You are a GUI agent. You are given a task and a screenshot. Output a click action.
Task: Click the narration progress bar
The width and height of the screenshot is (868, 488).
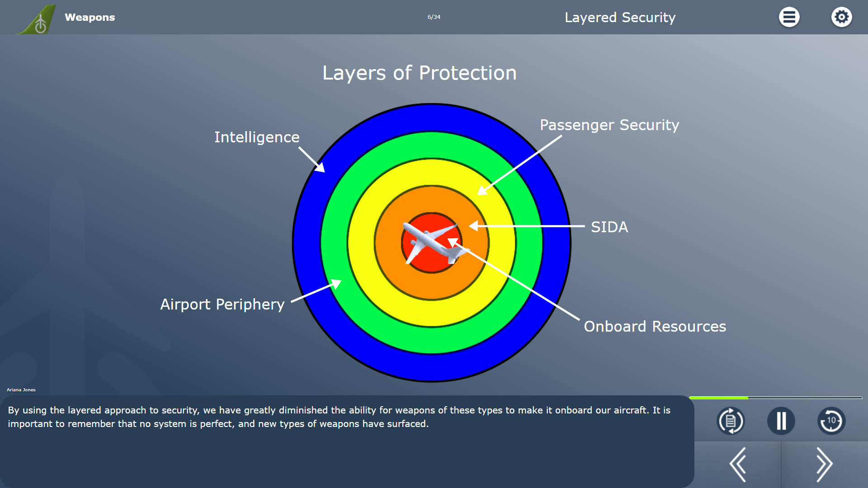pos(776,398)
